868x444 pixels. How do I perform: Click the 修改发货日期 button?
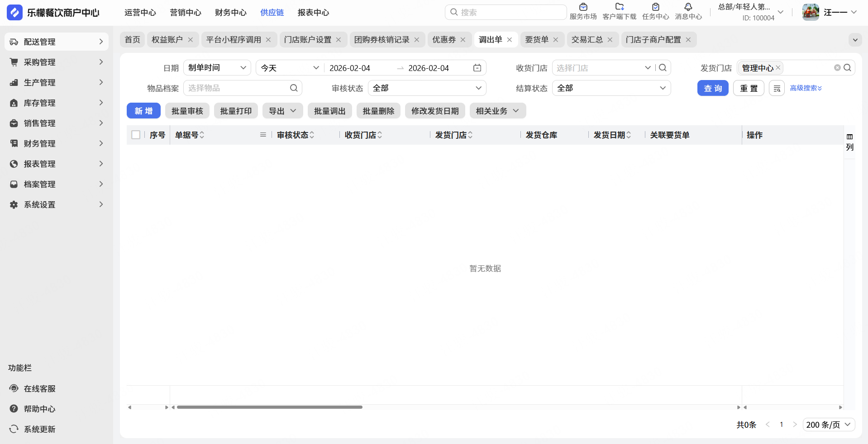click(435, 111)
